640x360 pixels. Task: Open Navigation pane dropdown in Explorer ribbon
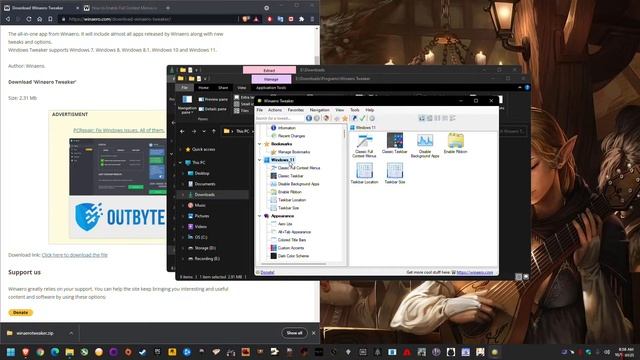(187, 104)
